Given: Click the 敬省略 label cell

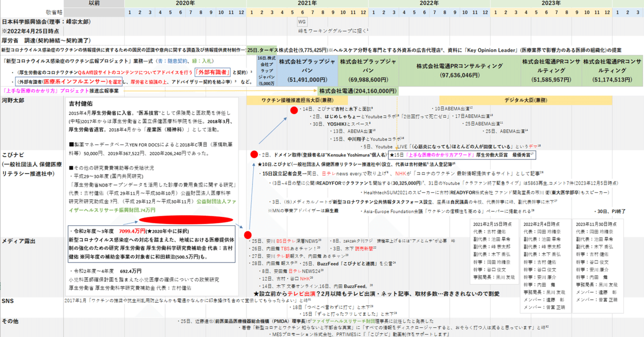Looking at the screenshot, I should [x=54, y=12].
